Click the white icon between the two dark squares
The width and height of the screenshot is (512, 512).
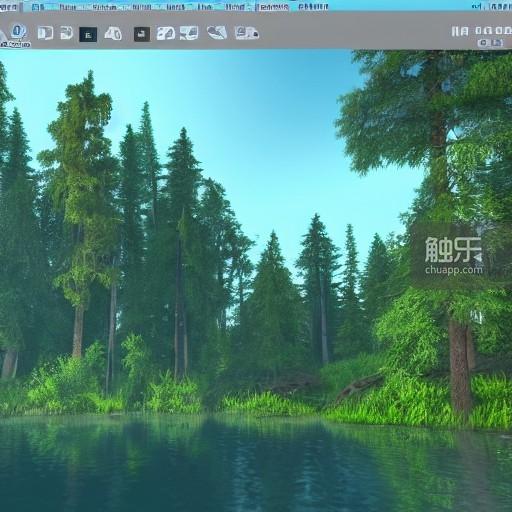(113, 34)
